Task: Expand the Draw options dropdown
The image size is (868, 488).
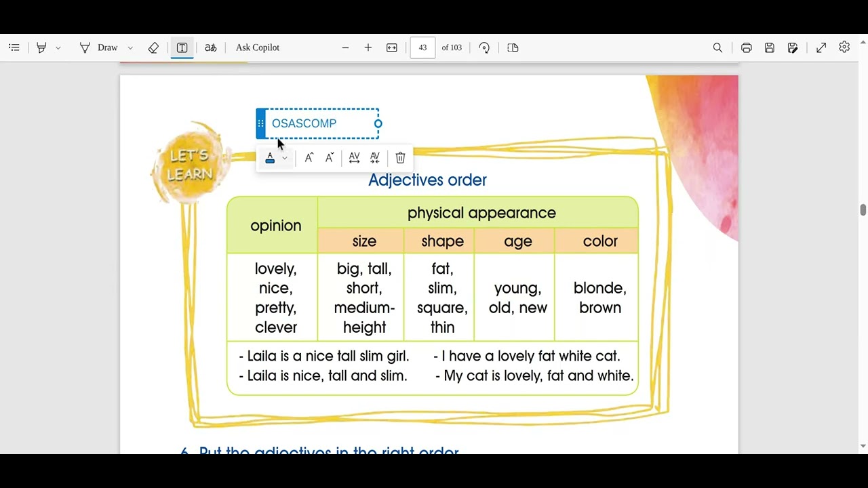Action: (x=130, y=48)
